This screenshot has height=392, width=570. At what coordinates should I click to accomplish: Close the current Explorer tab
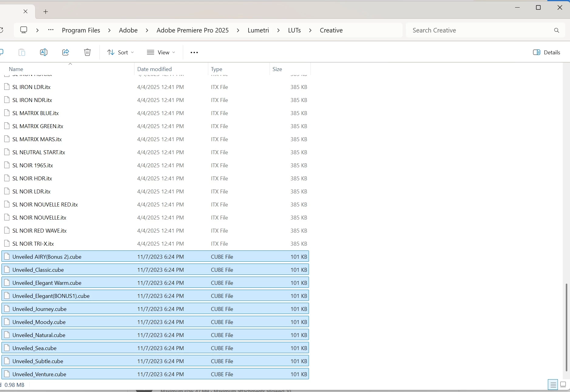(x=25, y=12)
